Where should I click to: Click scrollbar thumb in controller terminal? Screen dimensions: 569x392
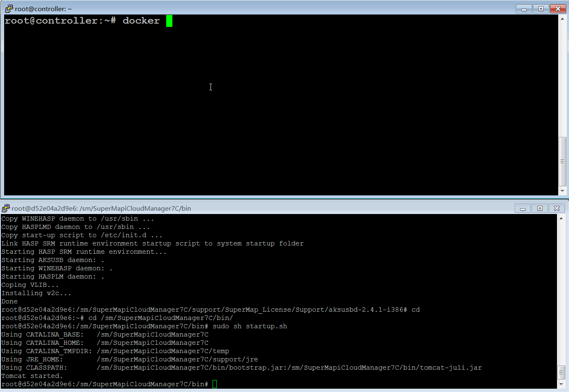(x=562, y=161)
